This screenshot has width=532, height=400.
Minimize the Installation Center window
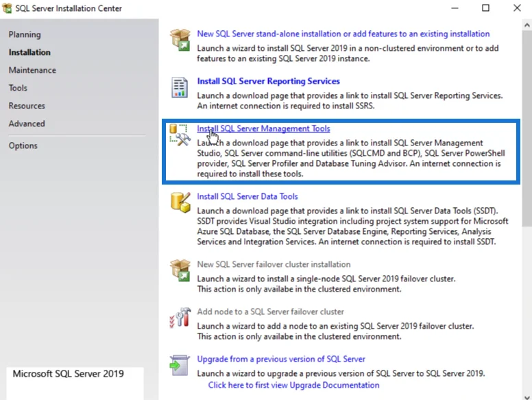pyautogui.click(x=455, y=8)
